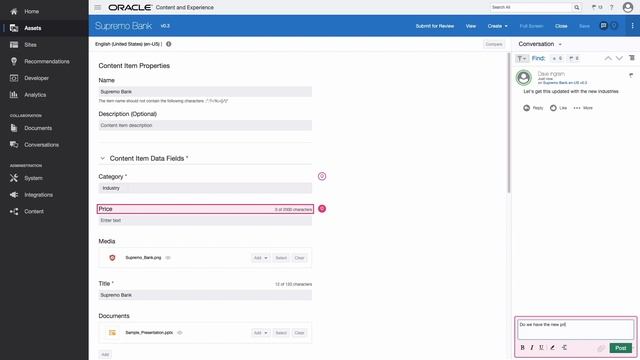The image size is (640, 360).
Task: Toggle the recommendations lightbulb icon
Action: coord(614,26)
